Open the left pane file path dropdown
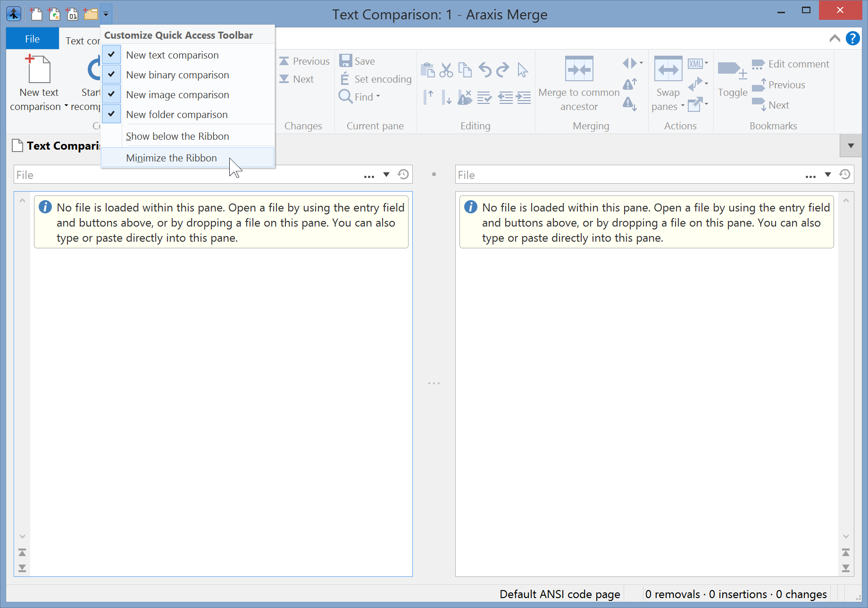The width and height of the screenshot is (868, 608). click(x=386, y=174)
